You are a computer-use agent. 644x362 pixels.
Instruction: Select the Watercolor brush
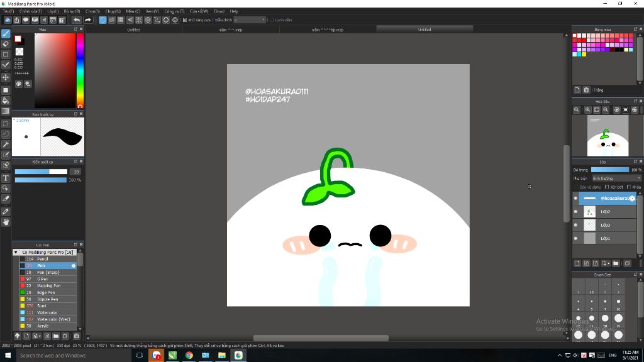(x=47, y=312)
